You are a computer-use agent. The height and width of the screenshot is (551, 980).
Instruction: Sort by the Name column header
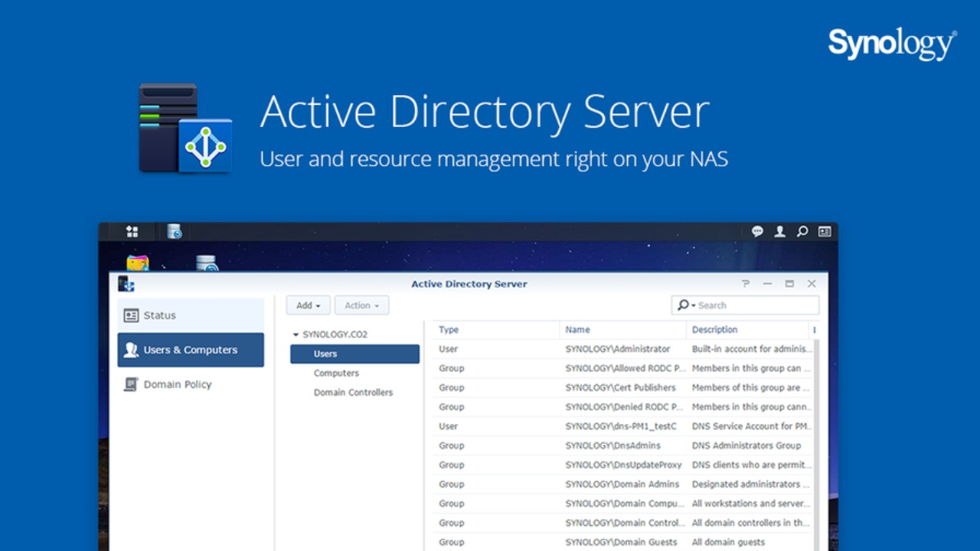pos(623,330)
